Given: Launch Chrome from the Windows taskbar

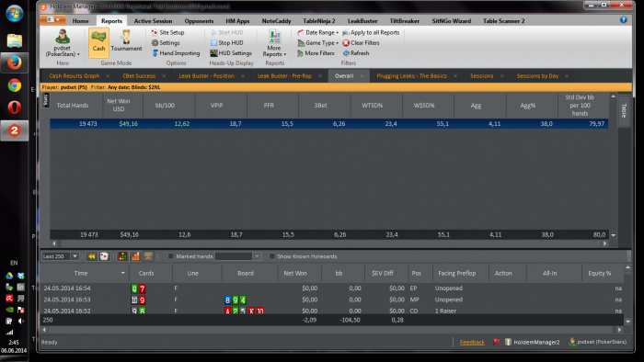Looking at the screenshot, I should [15, 85].
